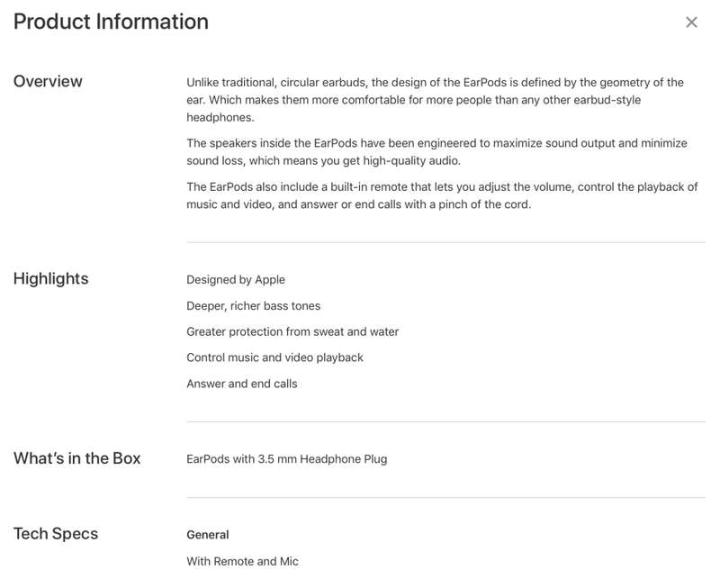
Task: Click the divider line below Overview section
Action: pyautogui.click(x=445, y=242)
